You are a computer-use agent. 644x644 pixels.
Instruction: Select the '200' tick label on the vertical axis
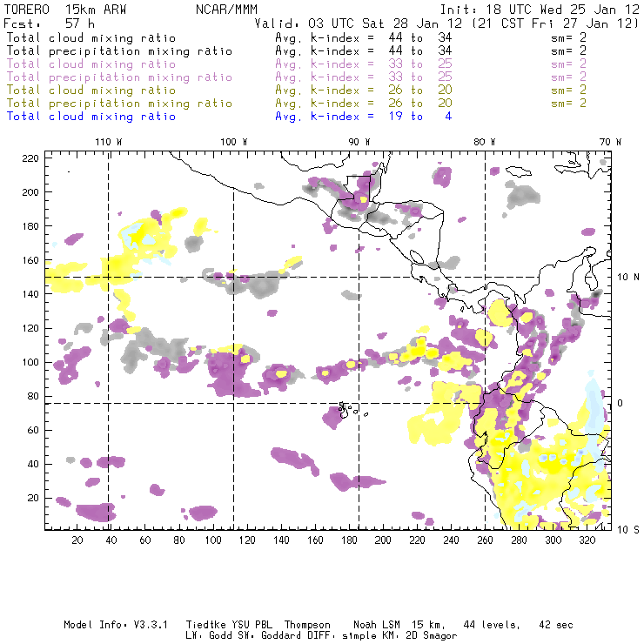pyautogui.click(x=30, y=192)
